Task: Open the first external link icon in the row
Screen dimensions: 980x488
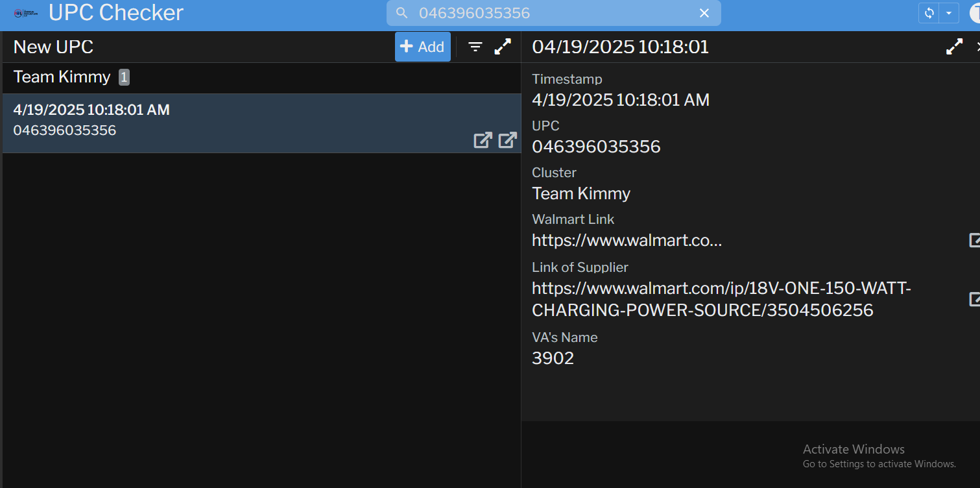Action: [483, 140]
